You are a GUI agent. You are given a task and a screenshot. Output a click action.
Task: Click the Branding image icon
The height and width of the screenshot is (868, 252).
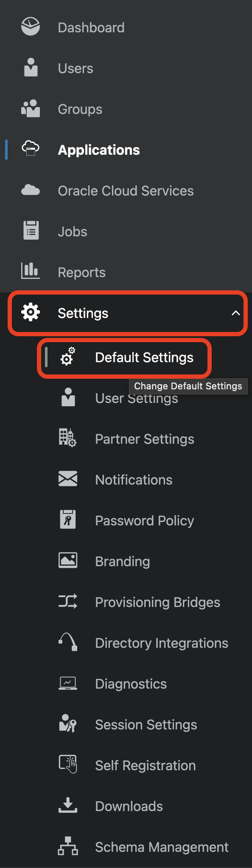(x=68, y=560)
